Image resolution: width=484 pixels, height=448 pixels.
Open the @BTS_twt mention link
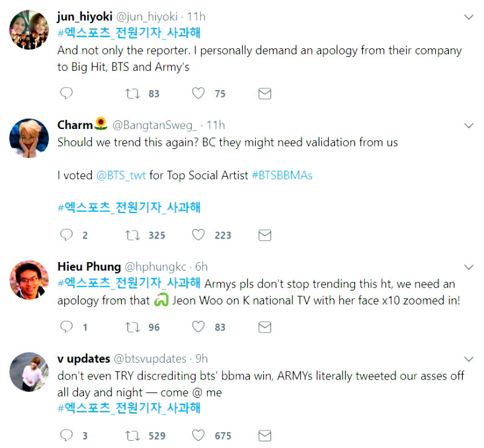[122, 176]
